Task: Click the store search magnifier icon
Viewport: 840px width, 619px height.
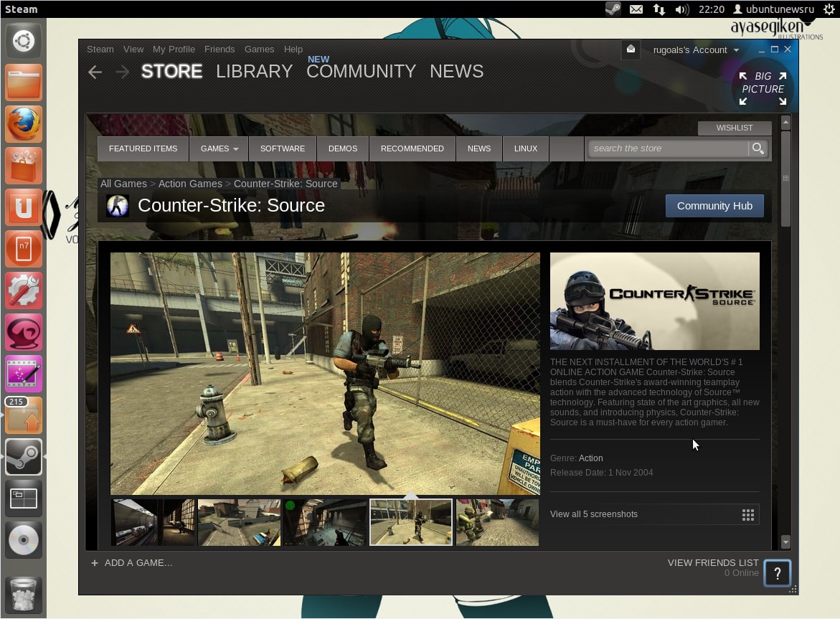Action: (x=758, y=148)
